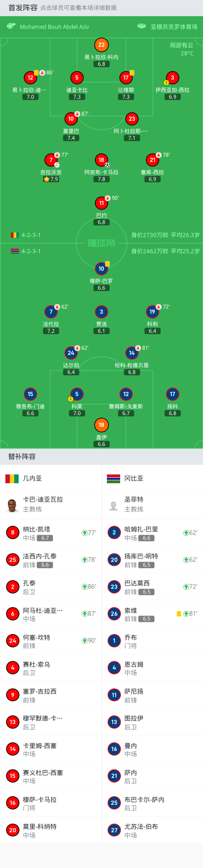Screen dimensions: 203x868
Task: Tap goalkeeper 易卜拉欣-科内's number 22 badge
Action: click(x=101, y=45)
